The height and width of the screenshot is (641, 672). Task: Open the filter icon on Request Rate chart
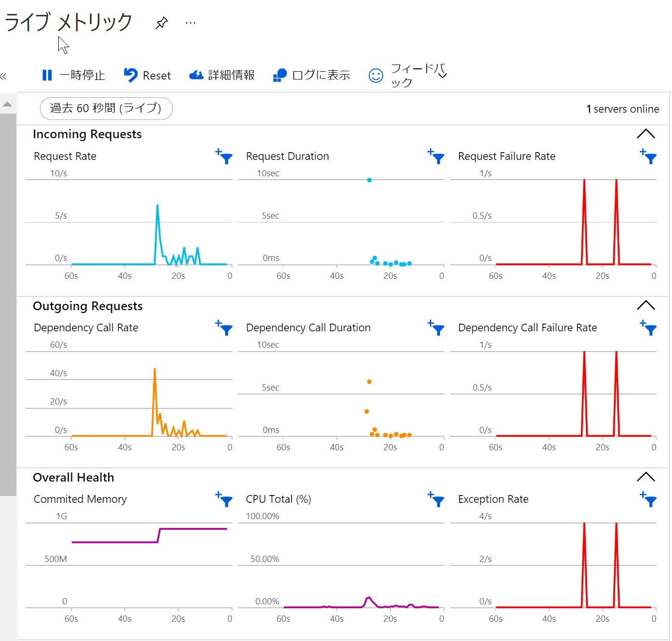(x=223, y=157)
